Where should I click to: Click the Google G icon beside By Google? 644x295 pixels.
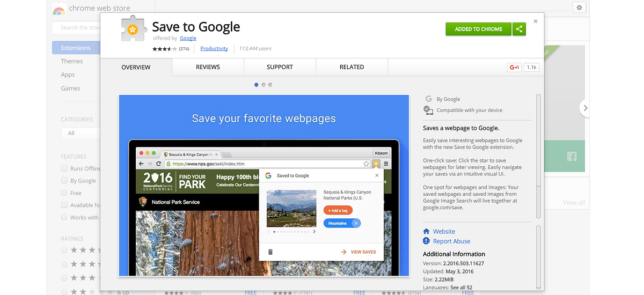click(x=428, y=99)
